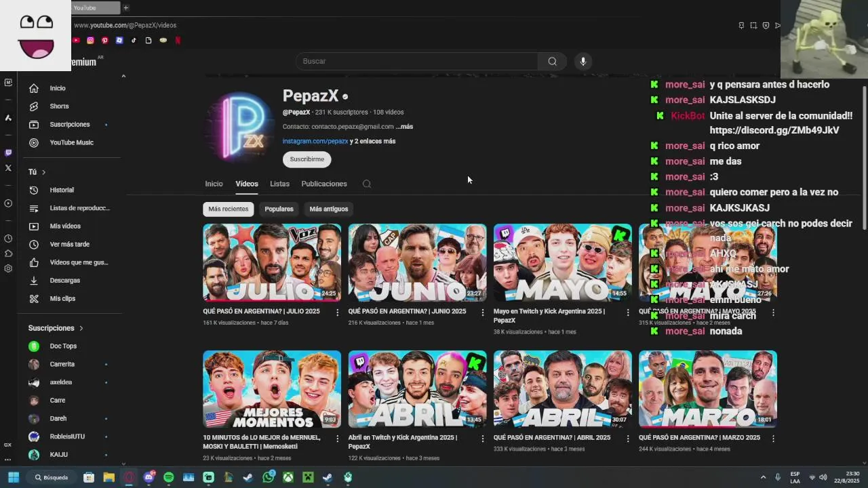The height and width of the screenshot is (488, 868).
Task: Open more options for JULIO 2025 video
Action: tap(337, 312)
